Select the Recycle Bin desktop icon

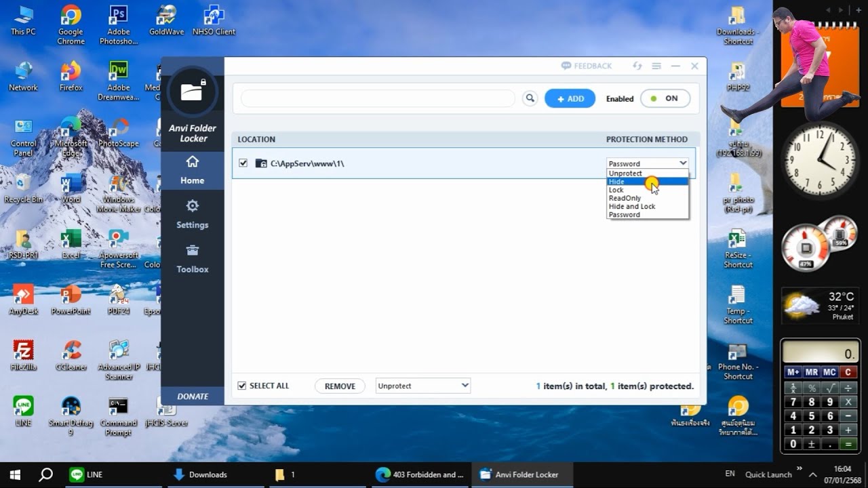(x=23, y=188)
